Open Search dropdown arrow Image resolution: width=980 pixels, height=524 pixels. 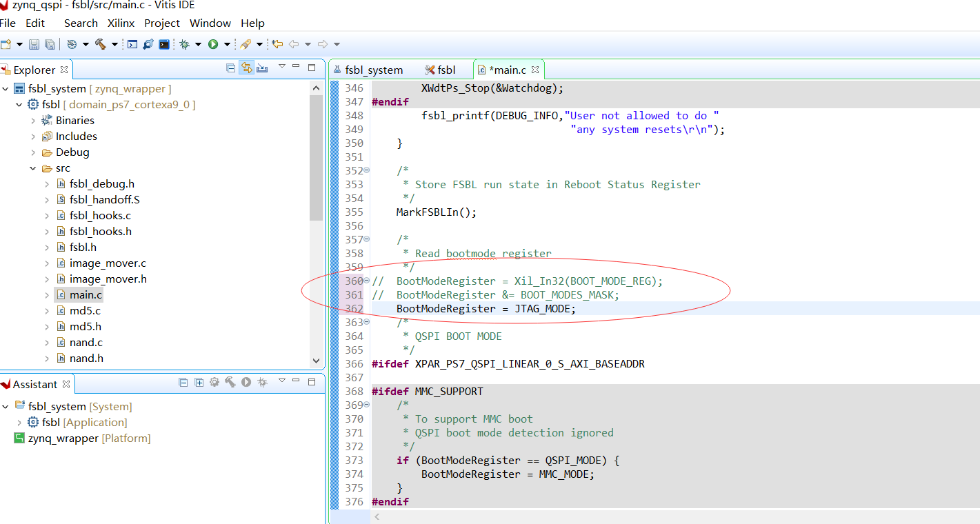259,44
